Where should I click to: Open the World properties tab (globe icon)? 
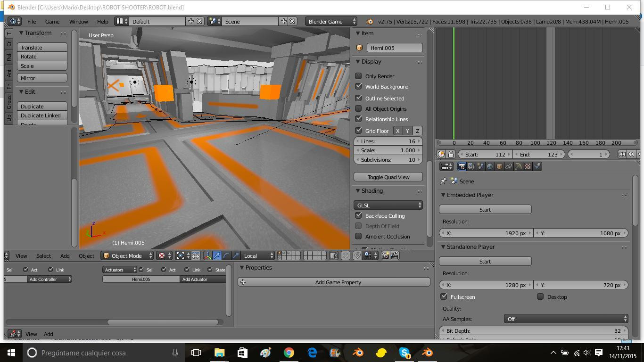click(x=490, y=166)
